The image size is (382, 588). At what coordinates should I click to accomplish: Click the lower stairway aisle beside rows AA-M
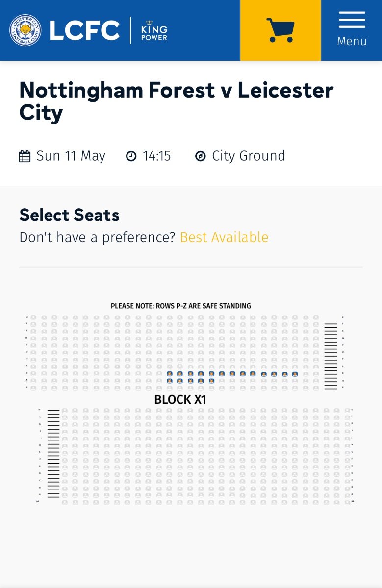[53, 454]
